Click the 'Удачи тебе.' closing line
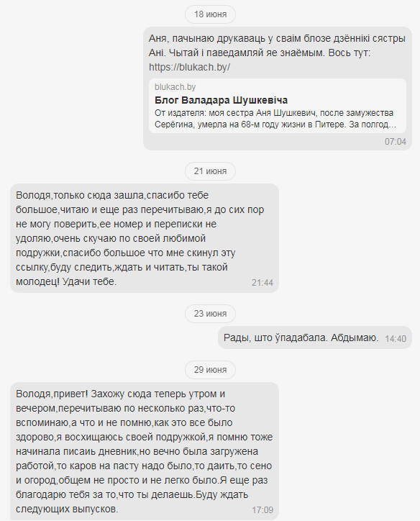420x521 pixels. [89, 282]
